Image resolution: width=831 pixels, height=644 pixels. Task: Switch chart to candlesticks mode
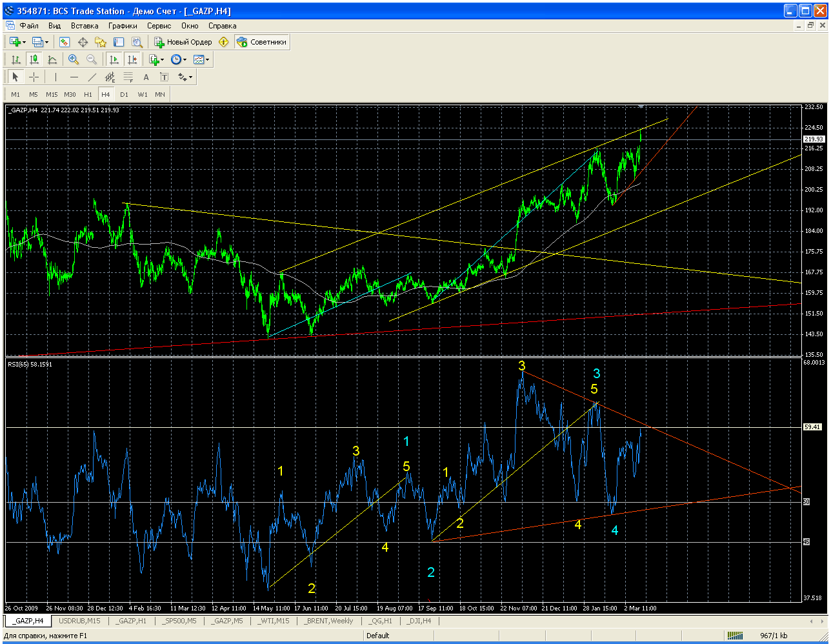click(34, 59)
